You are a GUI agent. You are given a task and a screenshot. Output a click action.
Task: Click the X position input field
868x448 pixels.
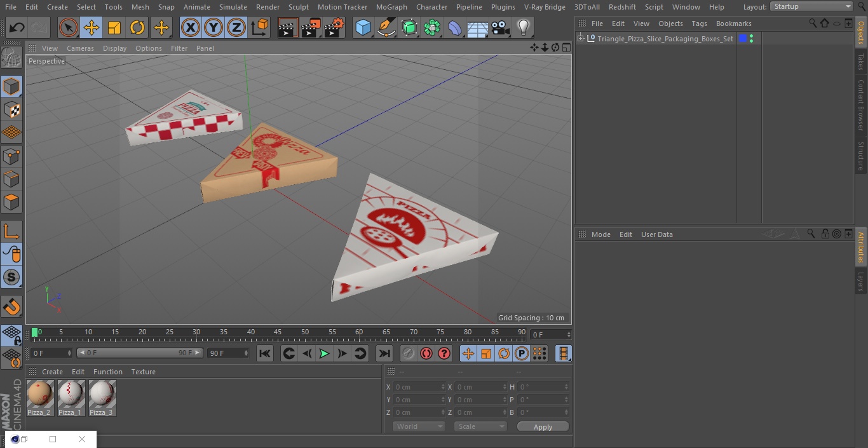418,386
